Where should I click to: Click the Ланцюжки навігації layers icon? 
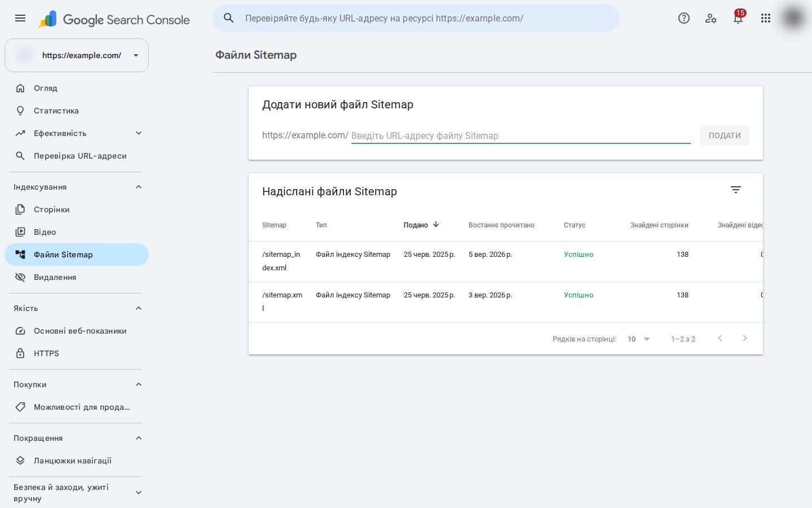tap(20, 461)
